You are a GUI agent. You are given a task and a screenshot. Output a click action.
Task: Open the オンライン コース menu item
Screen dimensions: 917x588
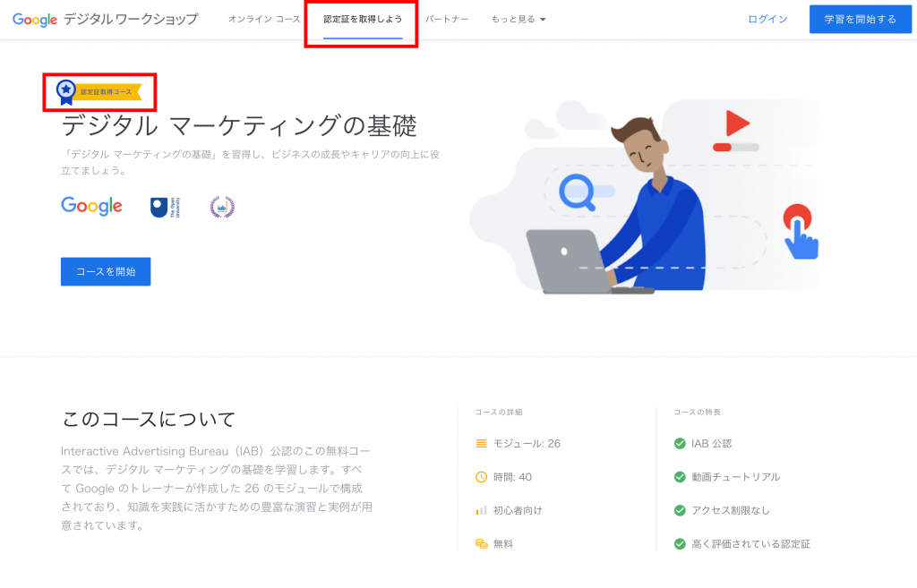(264, 19)
